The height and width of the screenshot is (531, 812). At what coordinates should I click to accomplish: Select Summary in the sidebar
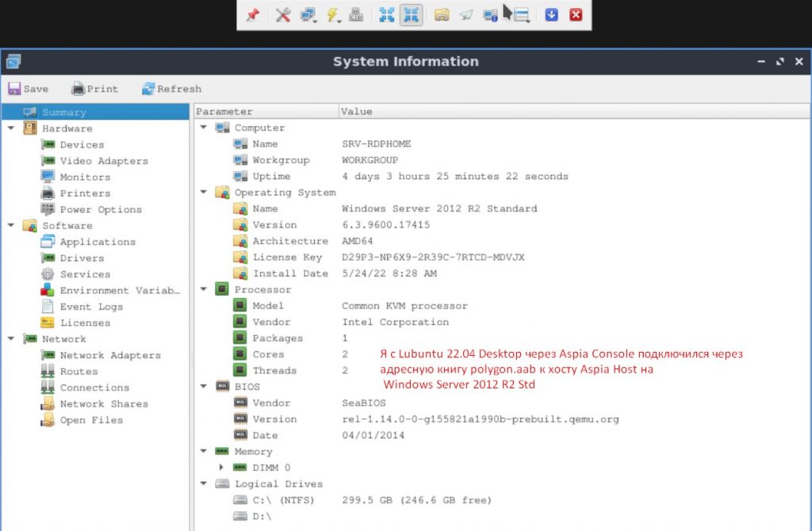(x=95, y=112)
